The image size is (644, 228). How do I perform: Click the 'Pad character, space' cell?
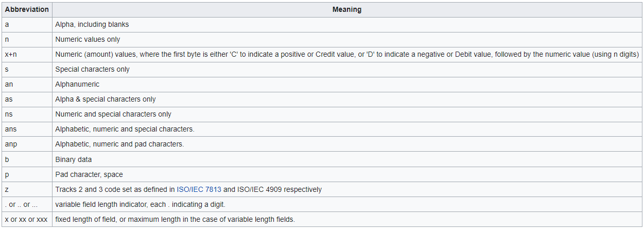tap(89, 174)
